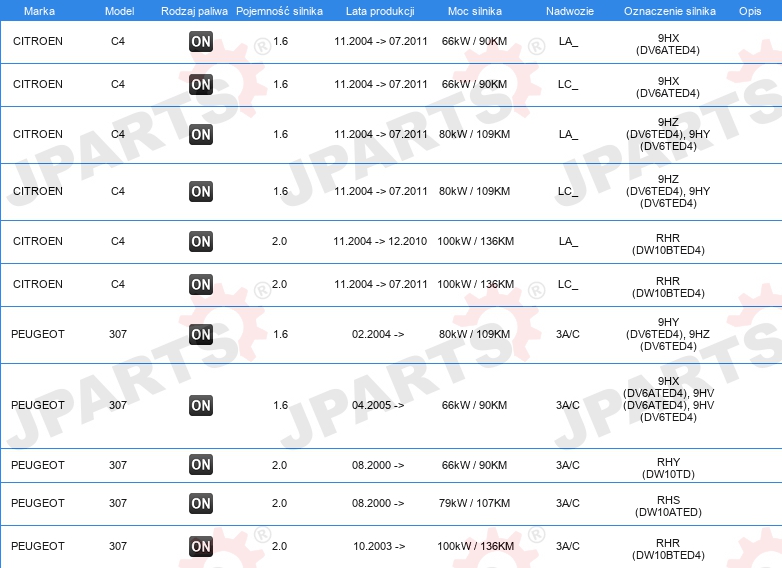Image resolution: width=782 pixels, height=568 pixels.
Task: Click 1.6 capacity in Peugeot 02.2004 row
Action: [x=280, y=334]
